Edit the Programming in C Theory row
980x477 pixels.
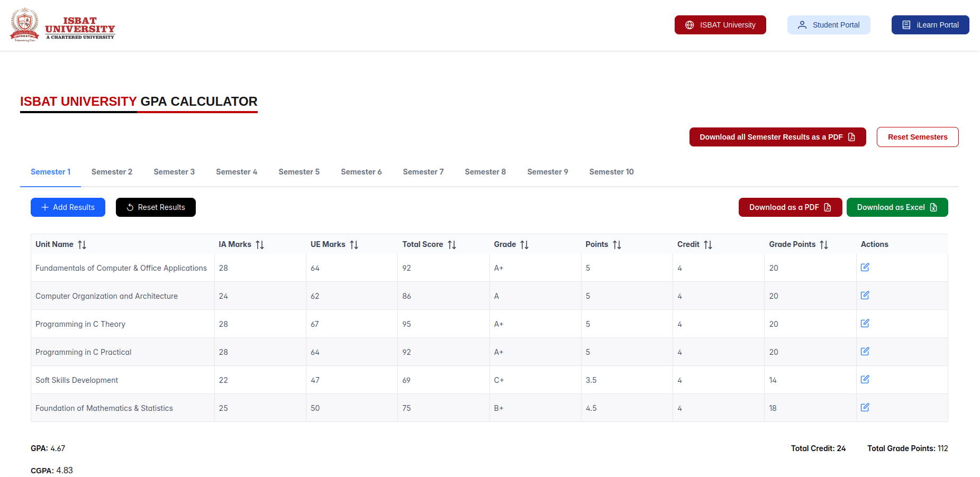(865, 323)
